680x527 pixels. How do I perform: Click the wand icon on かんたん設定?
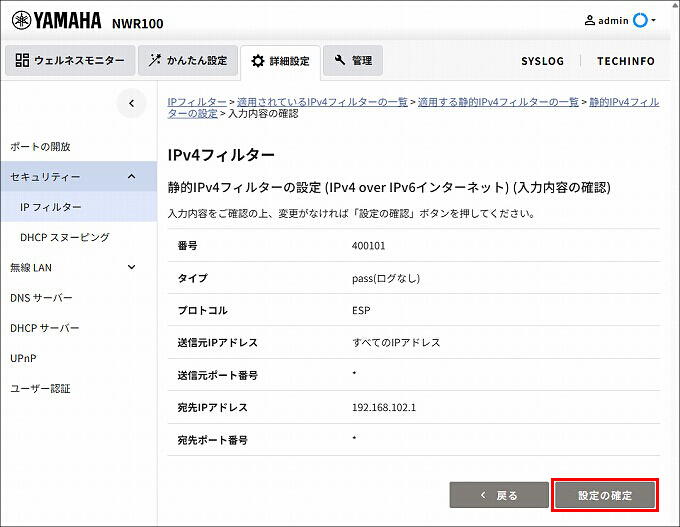[x=154, y=60]
